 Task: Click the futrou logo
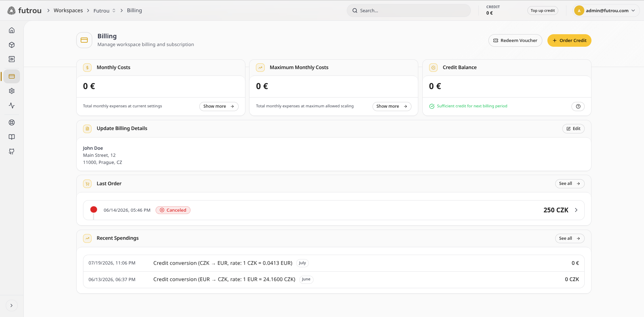[x=24, y=10]
